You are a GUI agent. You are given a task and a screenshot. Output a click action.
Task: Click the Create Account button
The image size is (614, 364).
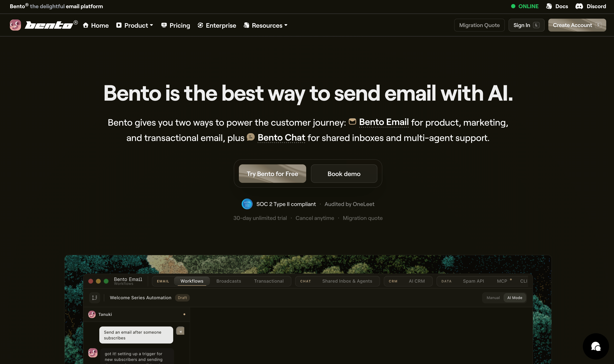tap(577, 25)
